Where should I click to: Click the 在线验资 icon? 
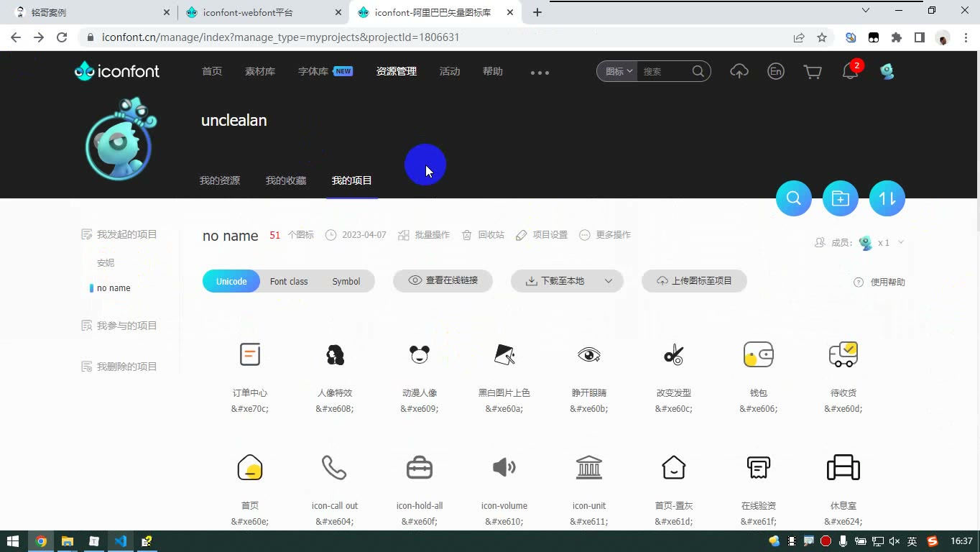click(759, 467)
